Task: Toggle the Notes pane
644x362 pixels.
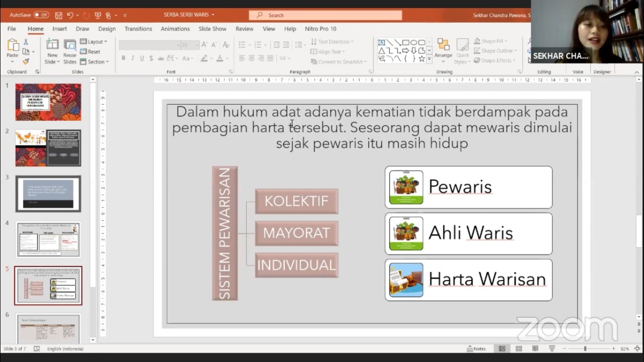Action: pos(476,348)
